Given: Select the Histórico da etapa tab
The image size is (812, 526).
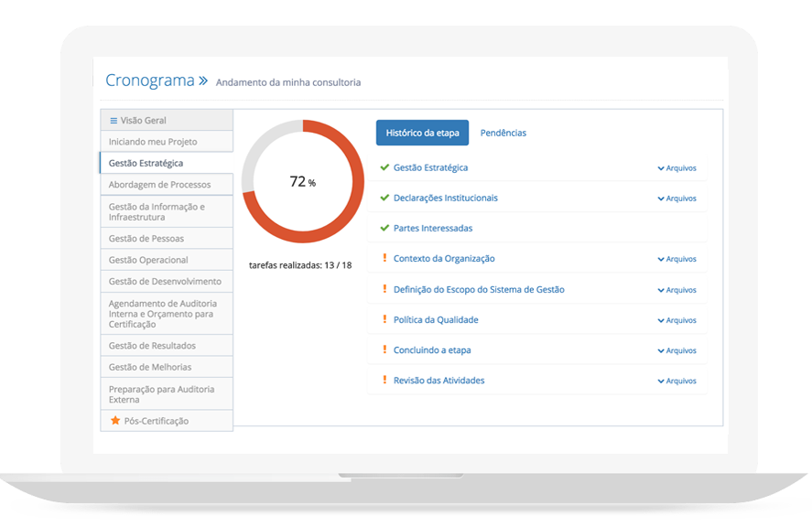Looking at the screenshot, I should point(422,133).
